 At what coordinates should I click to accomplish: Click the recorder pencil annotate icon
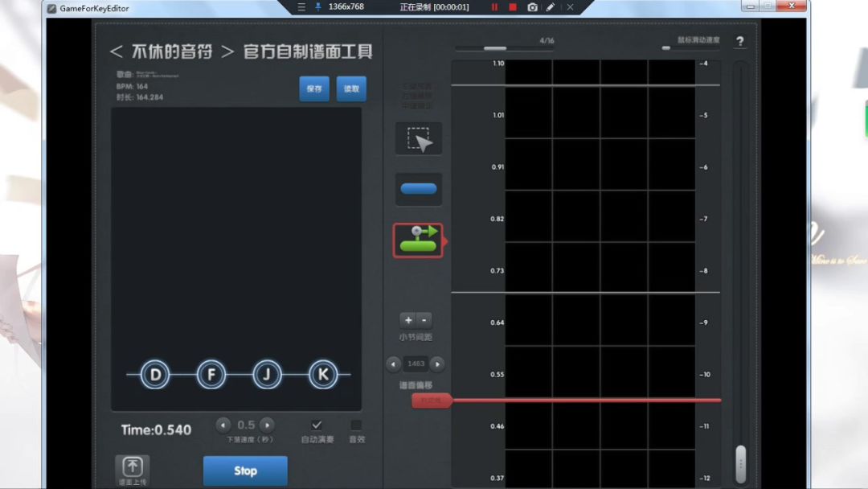pyautogui.click(x=551, y=7)
